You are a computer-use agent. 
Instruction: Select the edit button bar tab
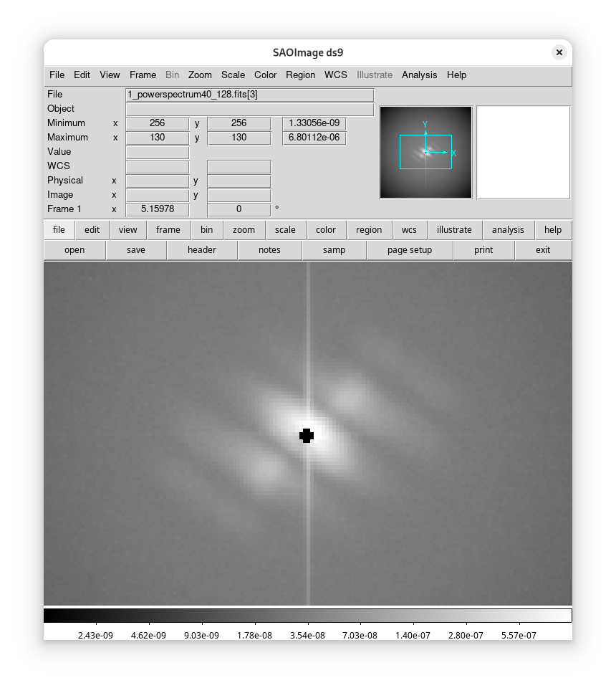point(92,230)
